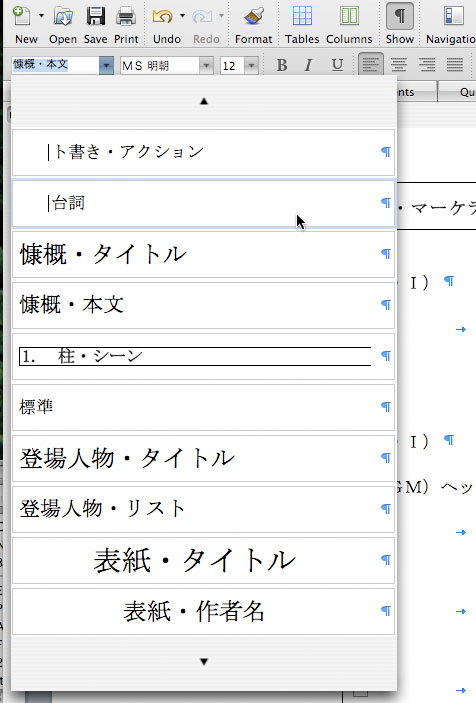Open the paragraph style dropdown arrow
This screenshot has width=476, height=703.
pos(106,65)
